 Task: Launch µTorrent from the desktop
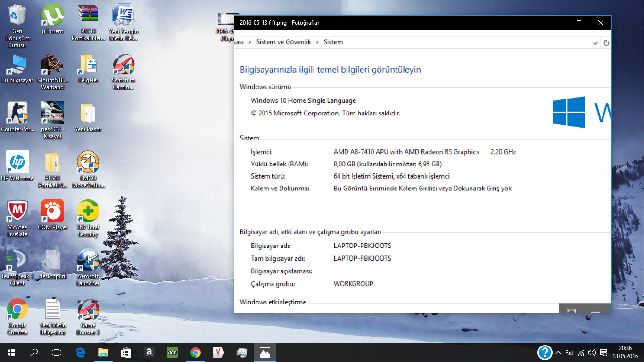tap(52, 16)
